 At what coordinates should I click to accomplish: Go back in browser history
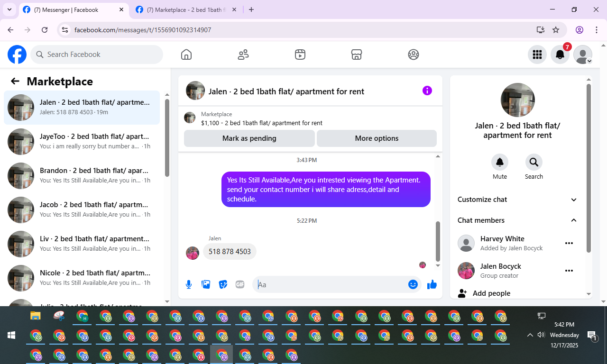click(10, 30)
